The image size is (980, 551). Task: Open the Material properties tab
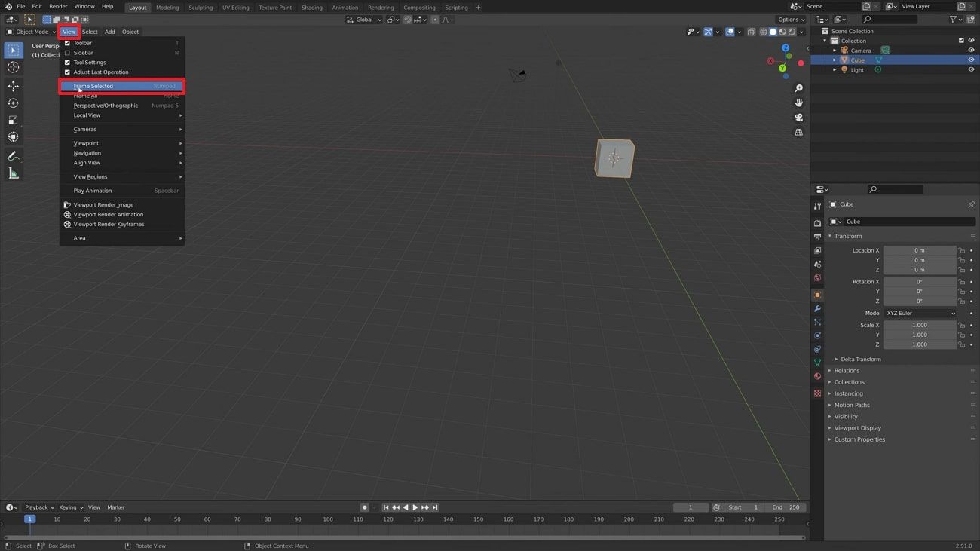(x=817, y=375)
